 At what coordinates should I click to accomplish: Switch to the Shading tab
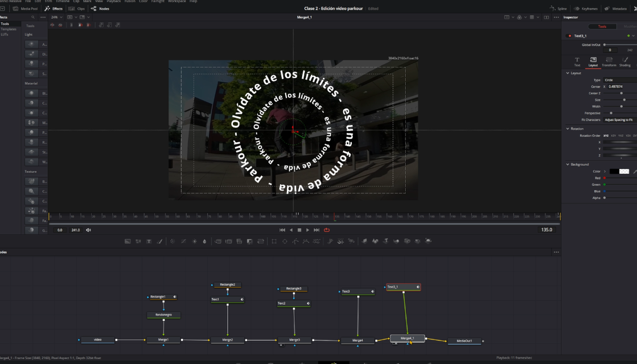[x=624, y=61]
